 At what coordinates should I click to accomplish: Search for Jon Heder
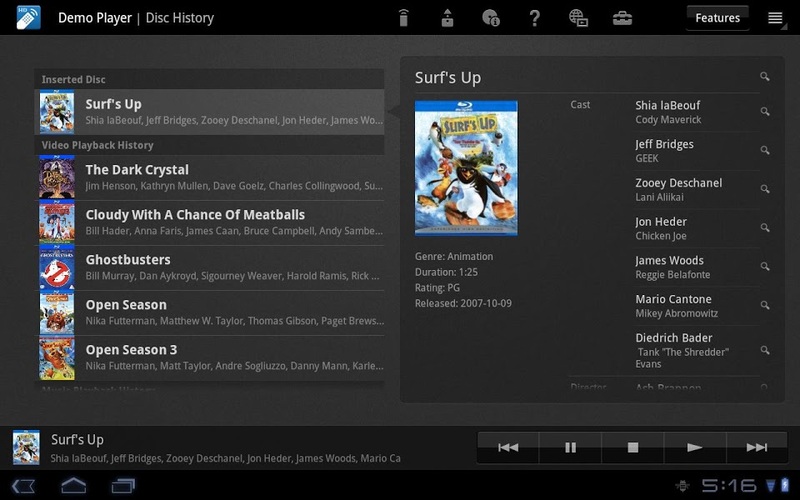764,228
